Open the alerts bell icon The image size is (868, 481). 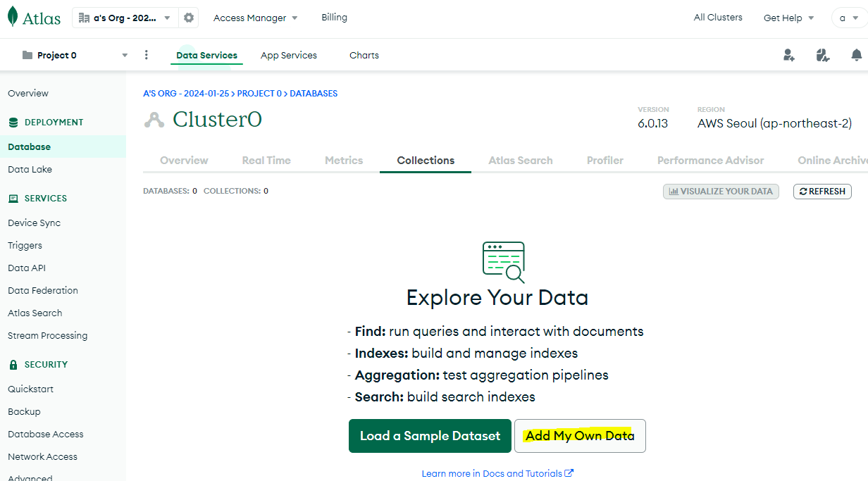coord(856,55)
